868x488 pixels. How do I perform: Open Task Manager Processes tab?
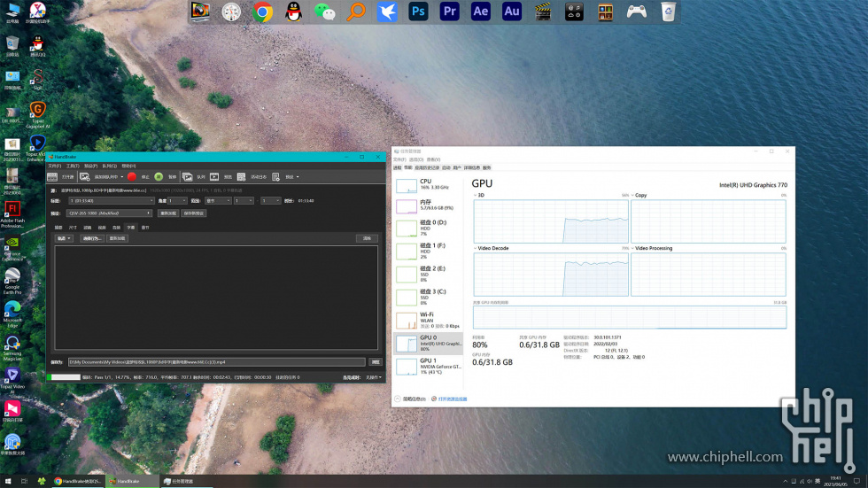click(x=398, y=167)
